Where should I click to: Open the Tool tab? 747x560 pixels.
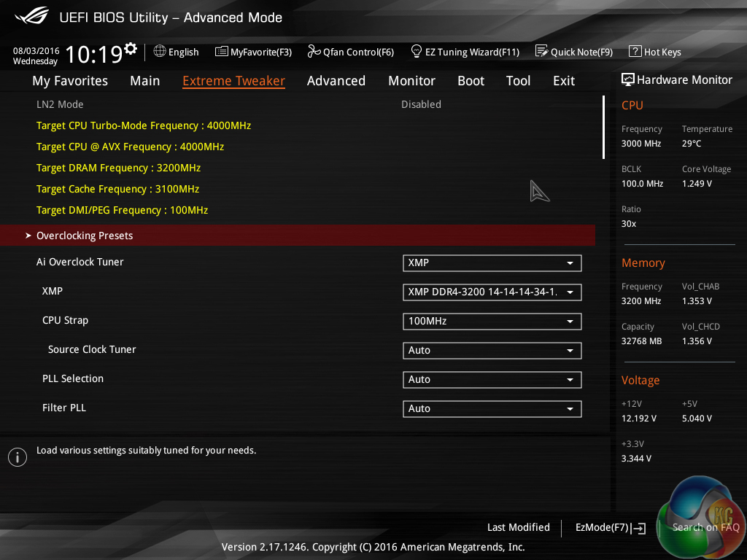pyautogui.click(x=518, y=81)
